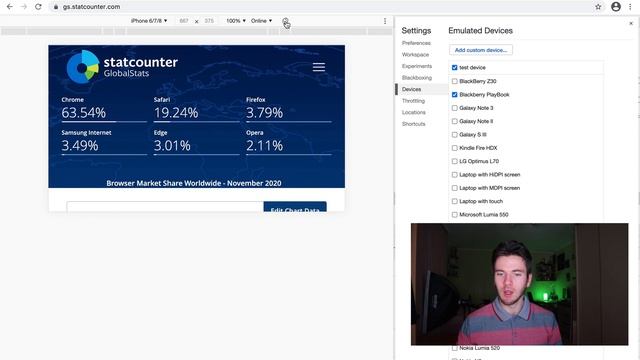This screenshot has width=640, height=360.
Task: Click the Samsung Internet 3.49% stat
Action: (104, 142)
